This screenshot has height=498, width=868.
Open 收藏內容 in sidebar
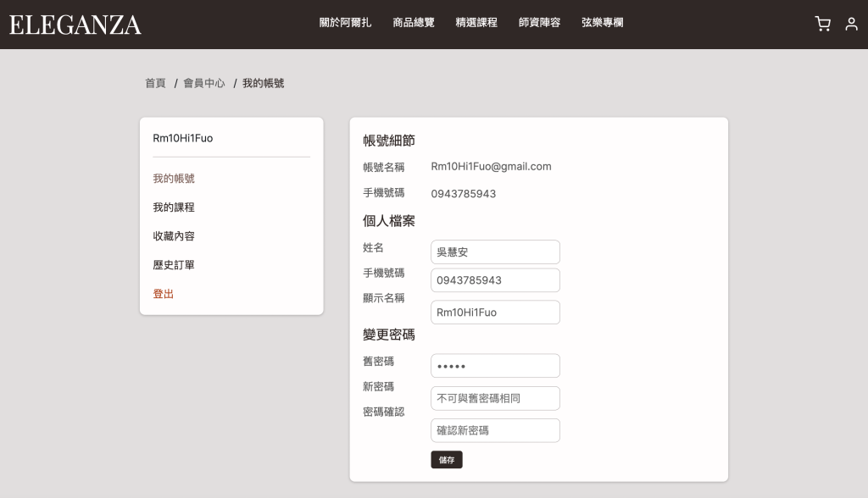pos(174,236)
